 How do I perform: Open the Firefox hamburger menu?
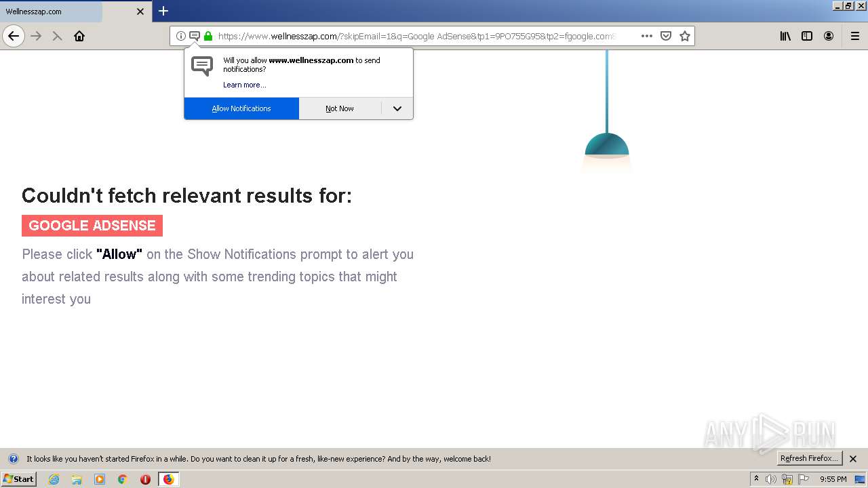tap(855, 36)
